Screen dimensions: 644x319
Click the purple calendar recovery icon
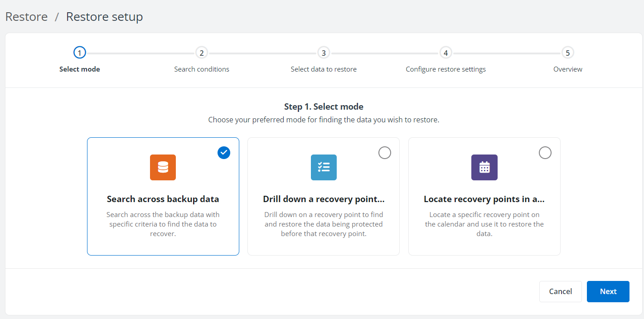484,167
